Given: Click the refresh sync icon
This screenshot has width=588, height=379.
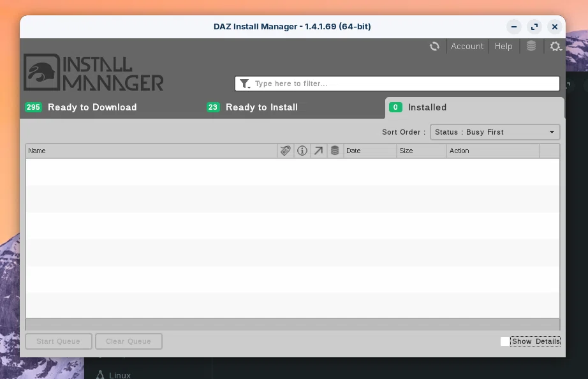Looking at the screenshot, I should [434, 46].
